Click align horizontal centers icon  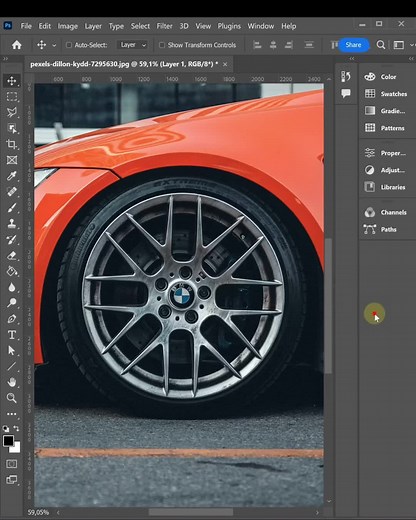[x=273, y=45]
